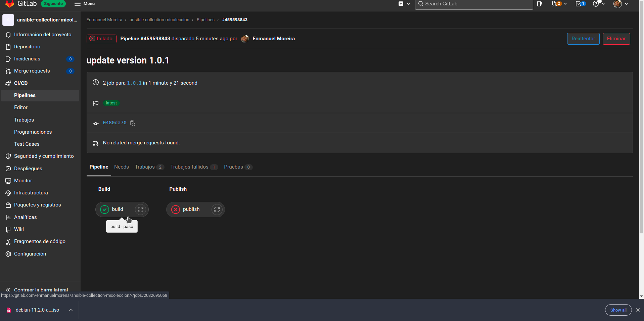Click the Eliminar button
The height and width of the screenshot is (321, 644).
click(616, 39)
